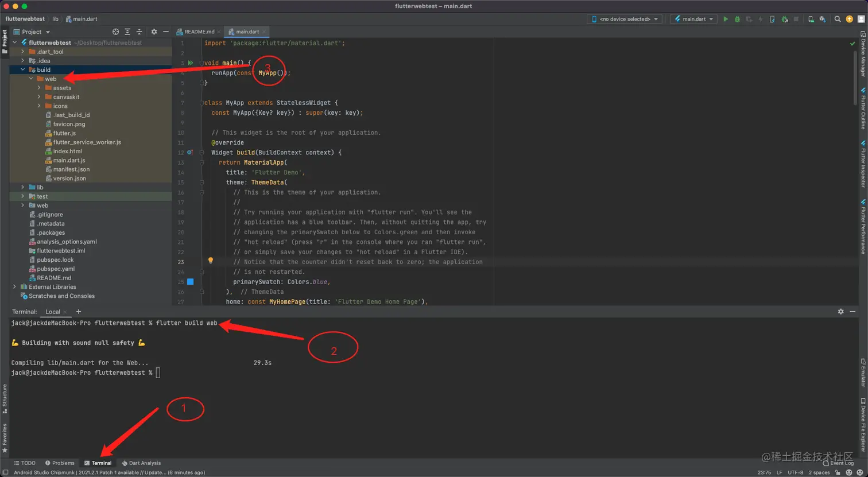Viewport: 868px width, 477px height.
Task: Open Terminal panel settings gear
Action: pyautogui.click(x=841, y=312)
